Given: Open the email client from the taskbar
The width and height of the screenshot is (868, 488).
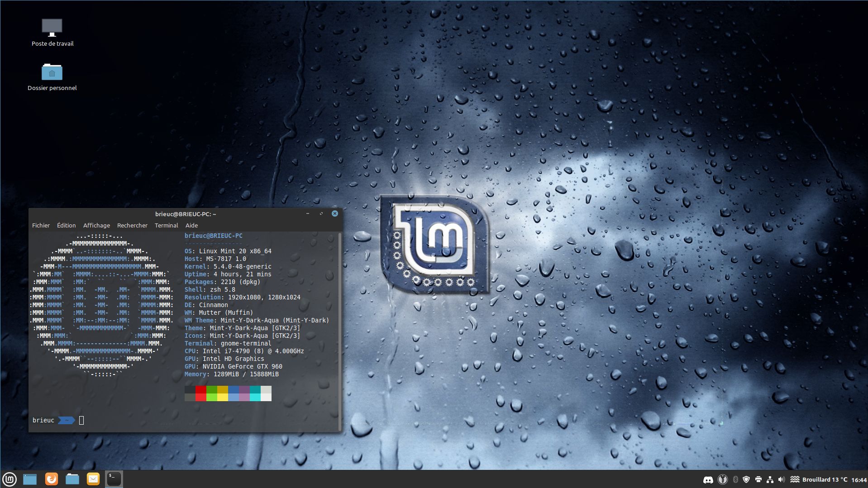Looking at the screenshot, I should coord(93,479).
